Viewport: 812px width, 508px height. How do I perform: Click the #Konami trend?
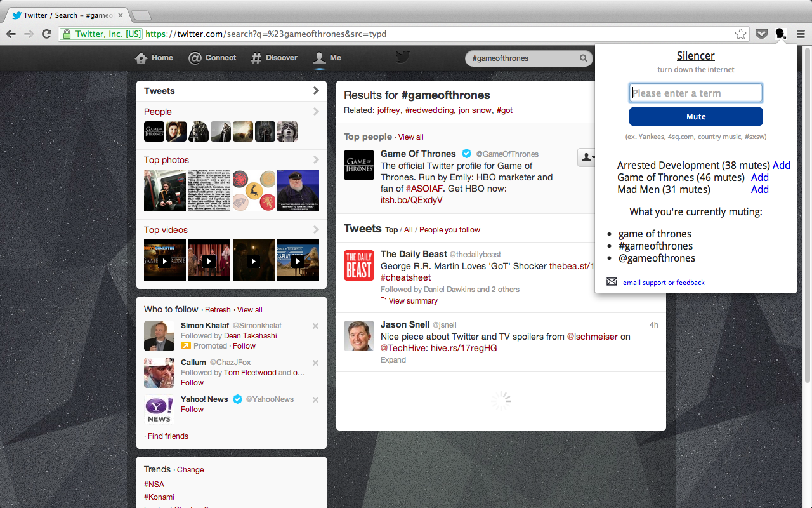[159, 497]
